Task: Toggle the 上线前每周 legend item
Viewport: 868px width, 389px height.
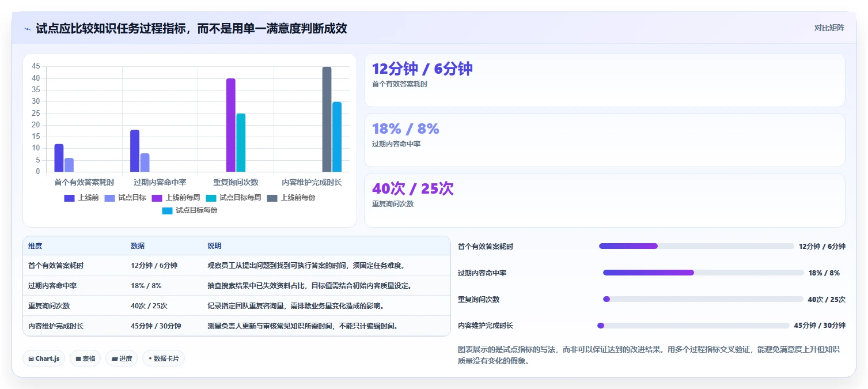Action: [176, 198]
